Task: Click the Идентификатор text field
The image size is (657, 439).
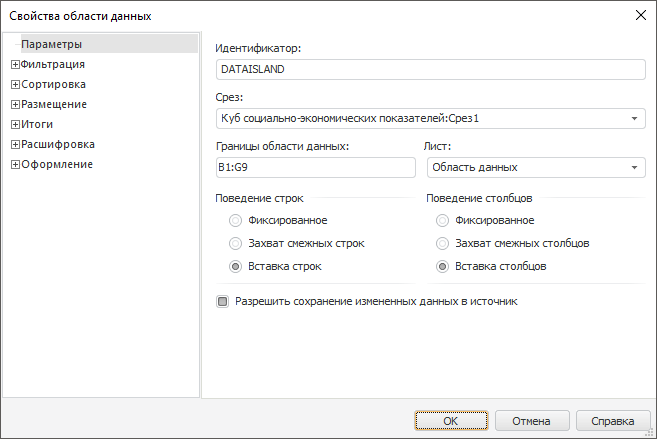Action: (x=430, y=70)
